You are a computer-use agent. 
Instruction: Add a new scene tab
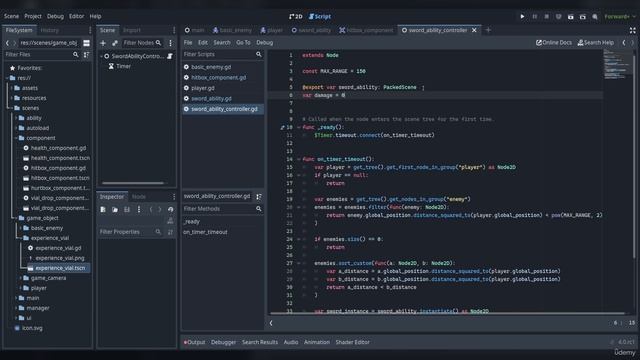(x=488, y=30)
